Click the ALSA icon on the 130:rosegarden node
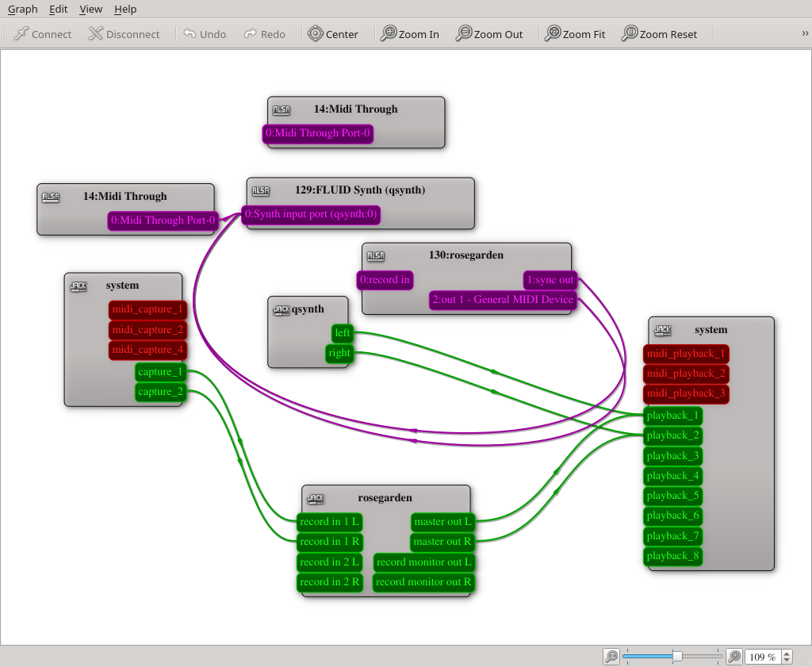 tap(375, 255)
